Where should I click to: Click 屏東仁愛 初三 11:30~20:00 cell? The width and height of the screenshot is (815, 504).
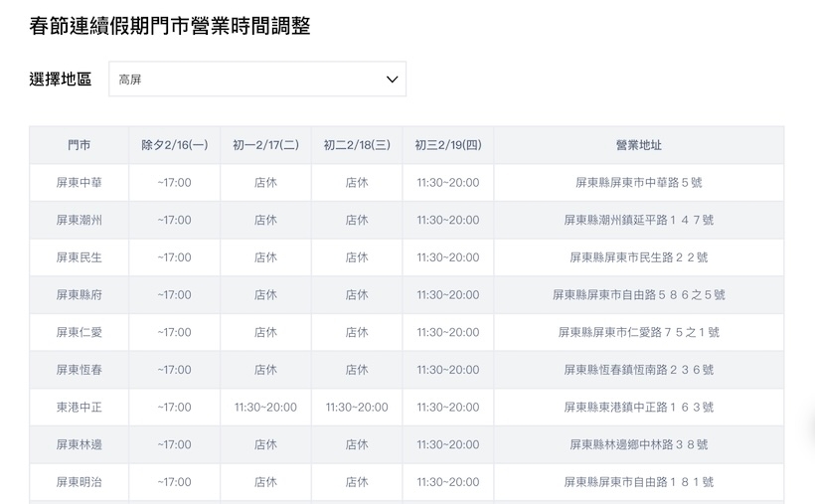tap(448, 332)
